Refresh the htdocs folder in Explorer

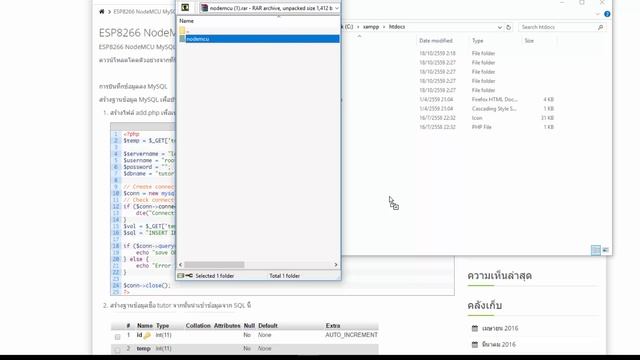[509, 27]
